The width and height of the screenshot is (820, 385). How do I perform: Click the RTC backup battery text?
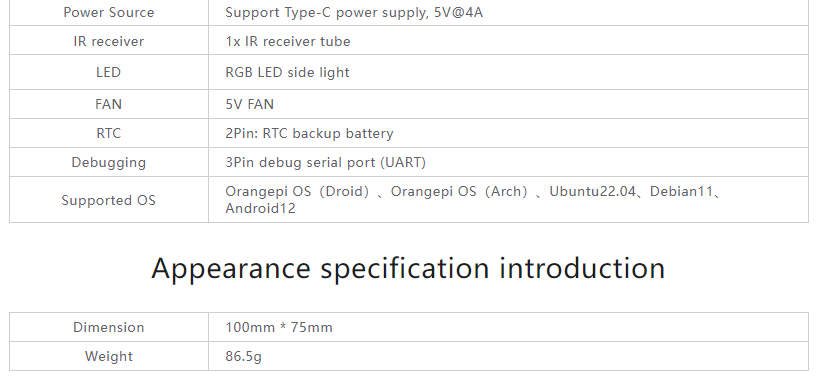point(328,133)
